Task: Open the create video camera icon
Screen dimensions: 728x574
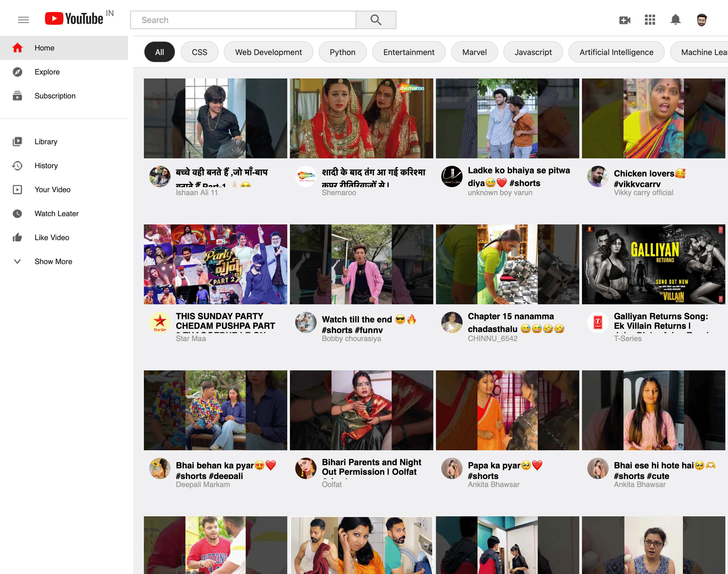Action: click(x=624, y=20)
